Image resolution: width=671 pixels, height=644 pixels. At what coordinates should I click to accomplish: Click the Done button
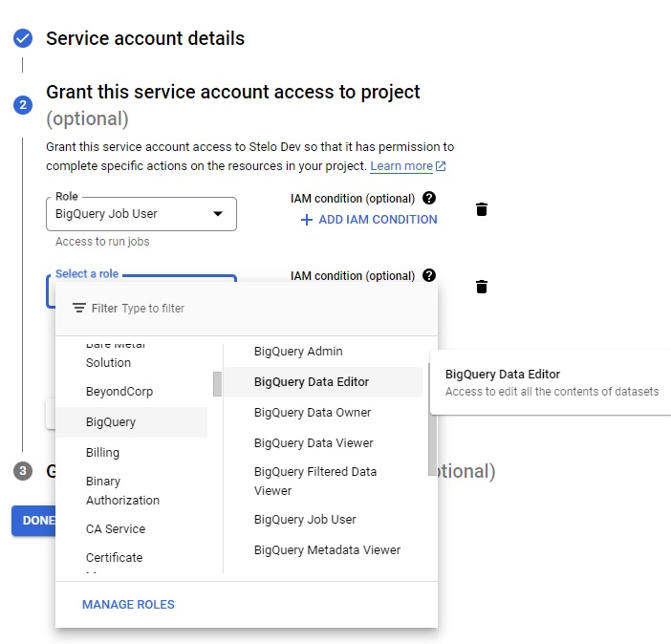pyautogui.click(x=36, y=521)
